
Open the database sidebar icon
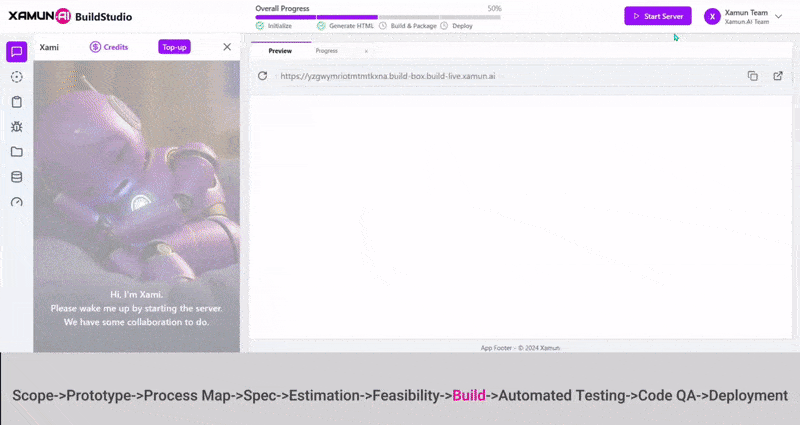16,177
